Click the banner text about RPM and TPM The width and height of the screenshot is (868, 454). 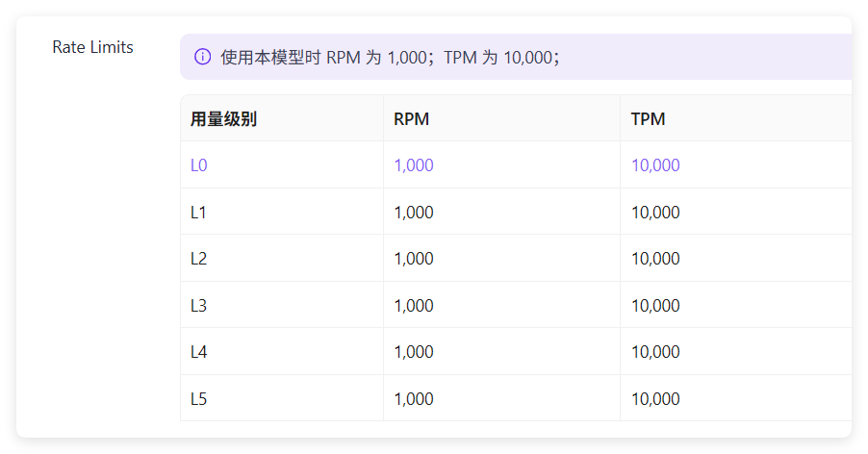tap(391, 57)
